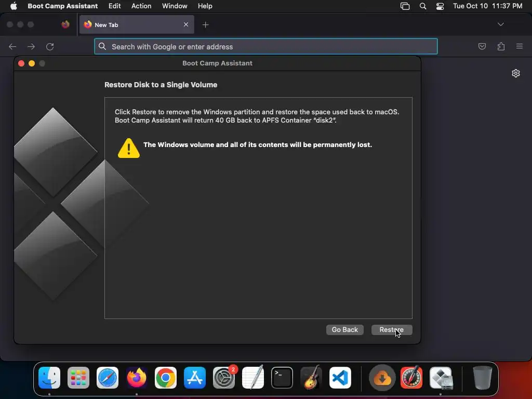Reload the Firefox page
Screen dimensions: 532x399
(x=50, y=46)
